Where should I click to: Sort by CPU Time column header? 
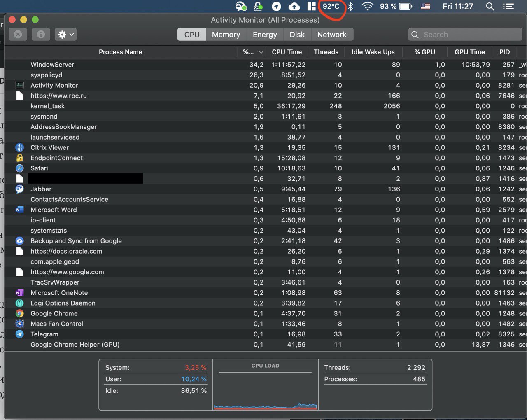287,52
